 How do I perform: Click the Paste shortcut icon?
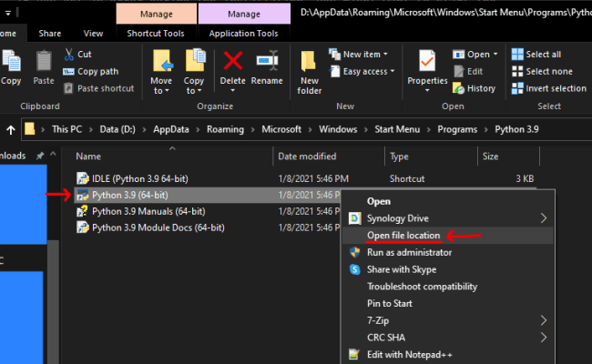tap(68, 88)
